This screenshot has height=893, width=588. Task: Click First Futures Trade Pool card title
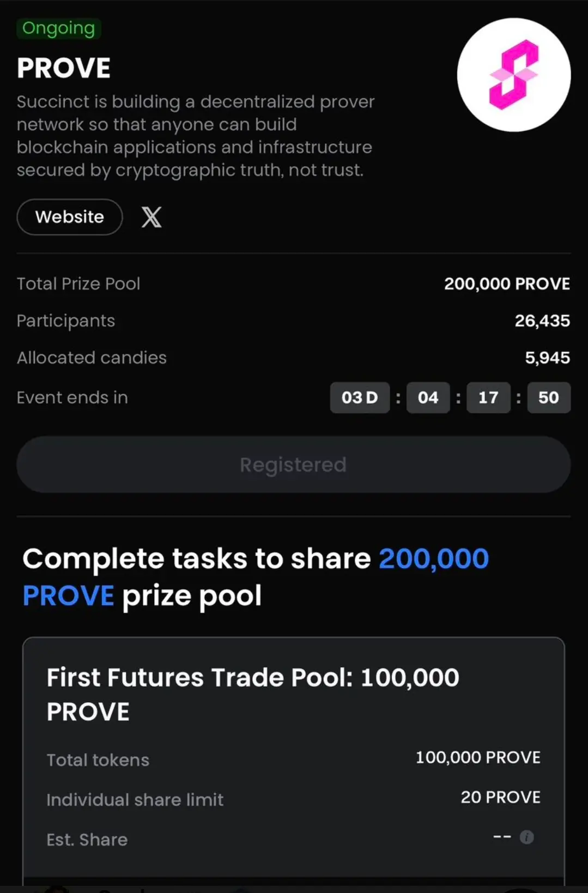(x=253, y=694)
